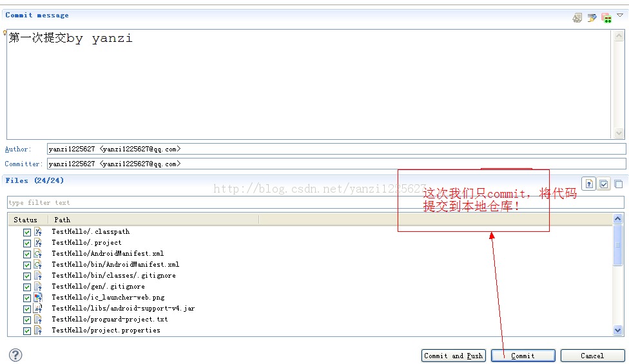Click the Author label

(x=18, y=149)
